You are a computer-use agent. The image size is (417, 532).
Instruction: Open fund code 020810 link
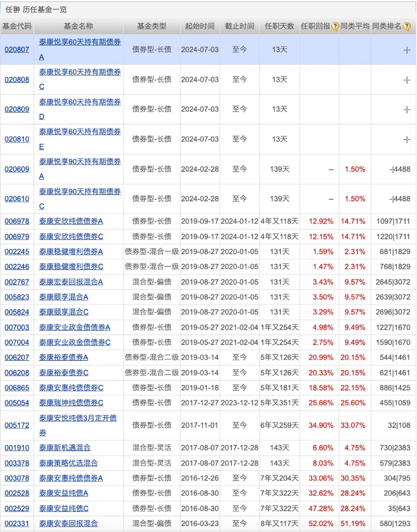[x=17, y=139]
